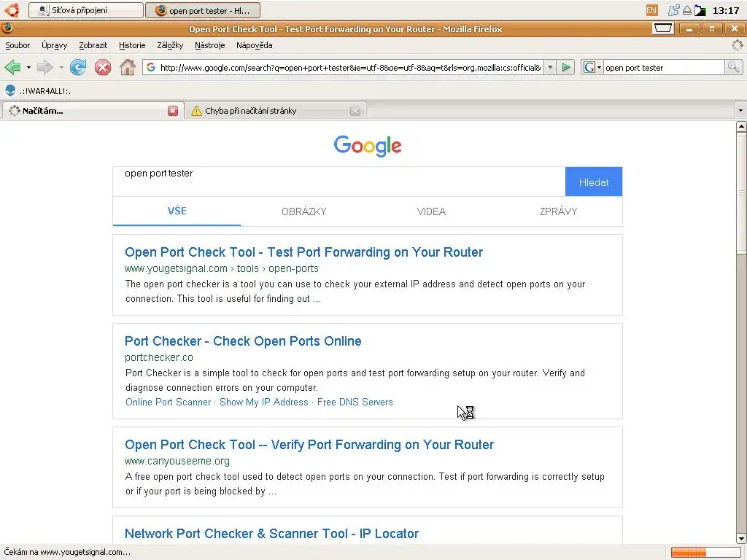Click the 'Čekám na www.yougetsignal.com…' status text
This screenshot has height=560, width=747.
pos(67,552)
